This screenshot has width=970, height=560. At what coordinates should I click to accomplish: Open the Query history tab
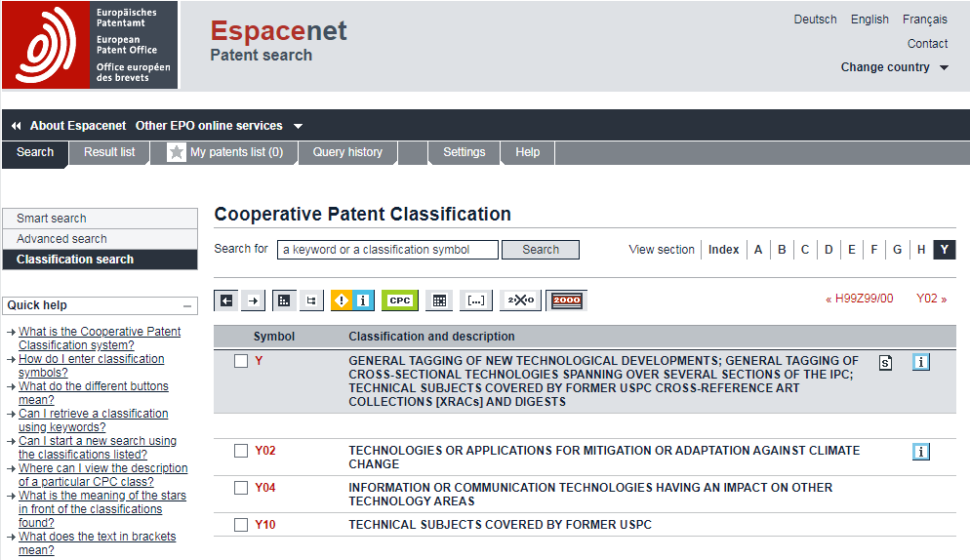(x=347, y=152)
